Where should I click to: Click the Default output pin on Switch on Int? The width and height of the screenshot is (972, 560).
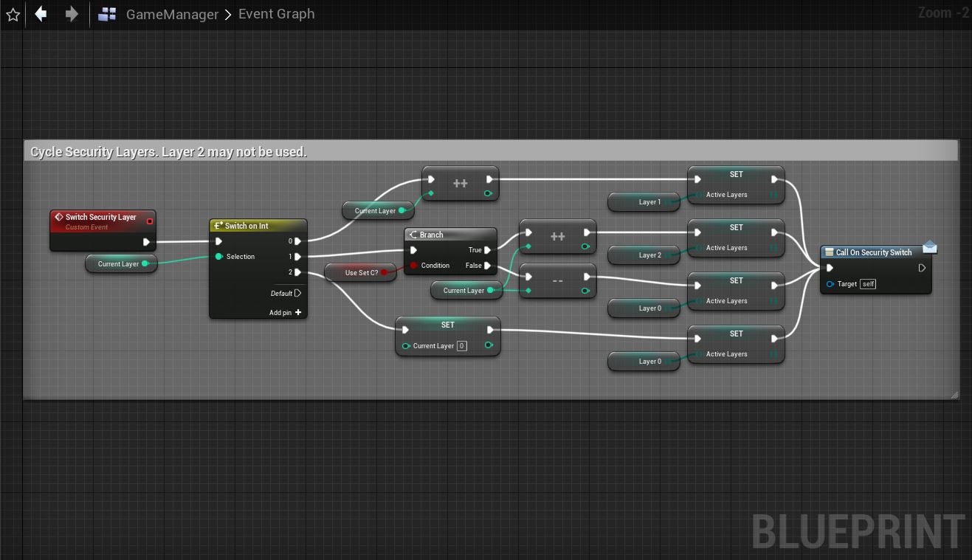pyautogui.click(x=297, y=293)
